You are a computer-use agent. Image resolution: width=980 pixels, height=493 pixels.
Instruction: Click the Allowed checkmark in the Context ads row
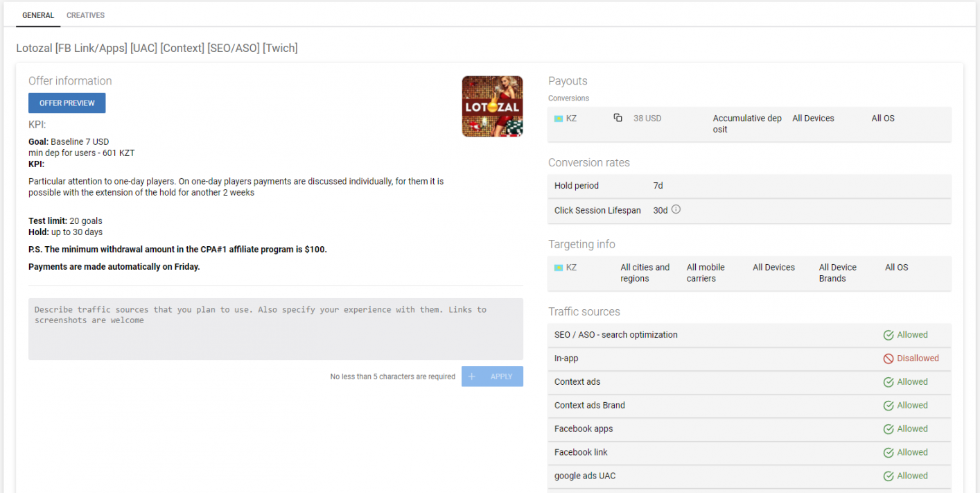click(x=888, y=382)
